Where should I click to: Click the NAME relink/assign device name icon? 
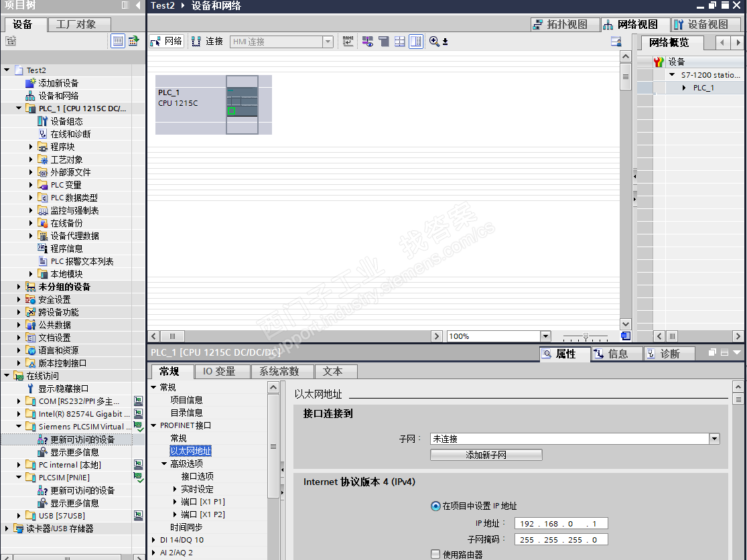pyautogui.click(x=348, y=42)
